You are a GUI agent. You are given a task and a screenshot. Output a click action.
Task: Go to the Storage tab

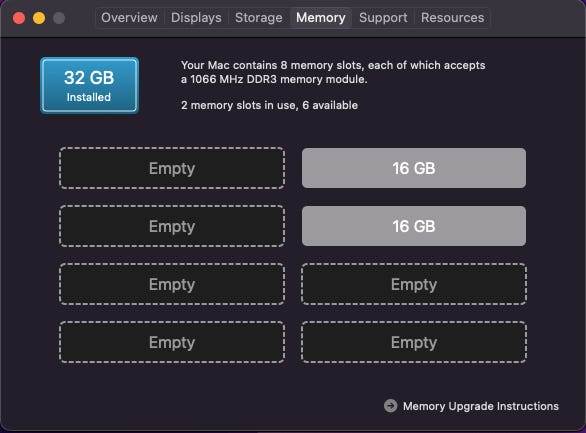coord(259,18)
